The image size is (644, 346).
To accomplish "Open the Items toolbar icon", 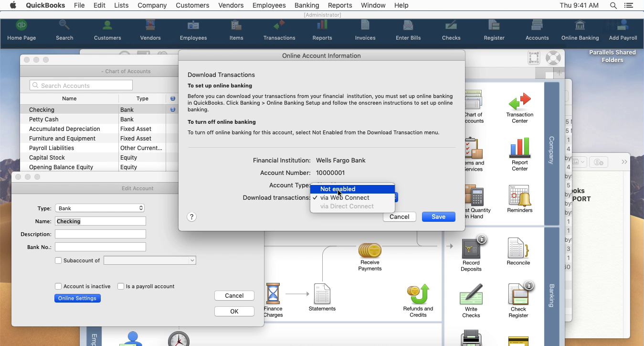I will [236, 30].
